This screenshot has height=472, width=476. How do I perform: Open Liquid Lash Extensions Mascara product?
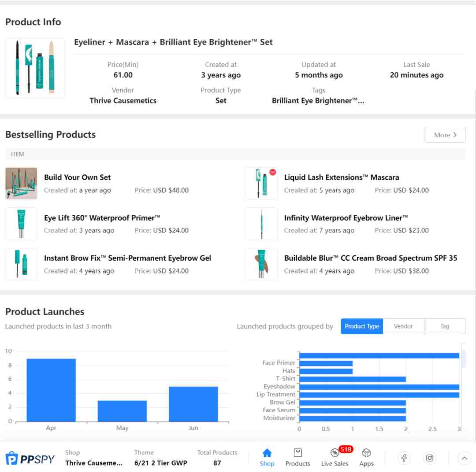[x=342, y=177]
